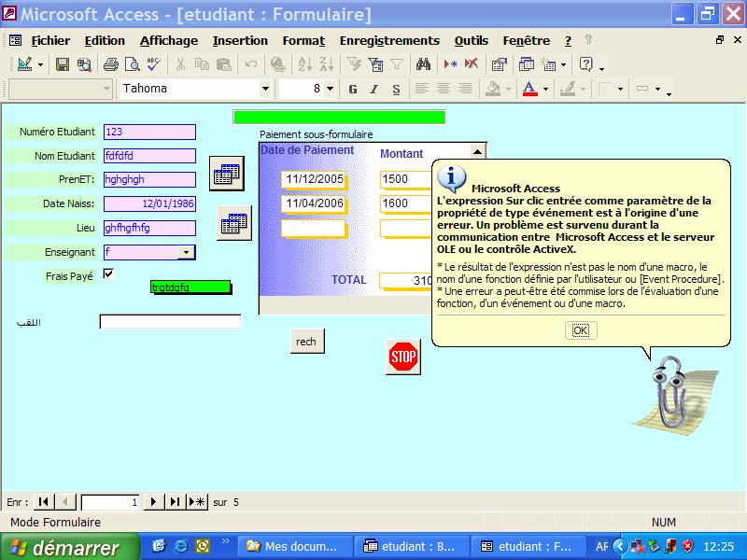Click the Save disk icon in toolbar
The image size is (747, 560).
(63, 64)
